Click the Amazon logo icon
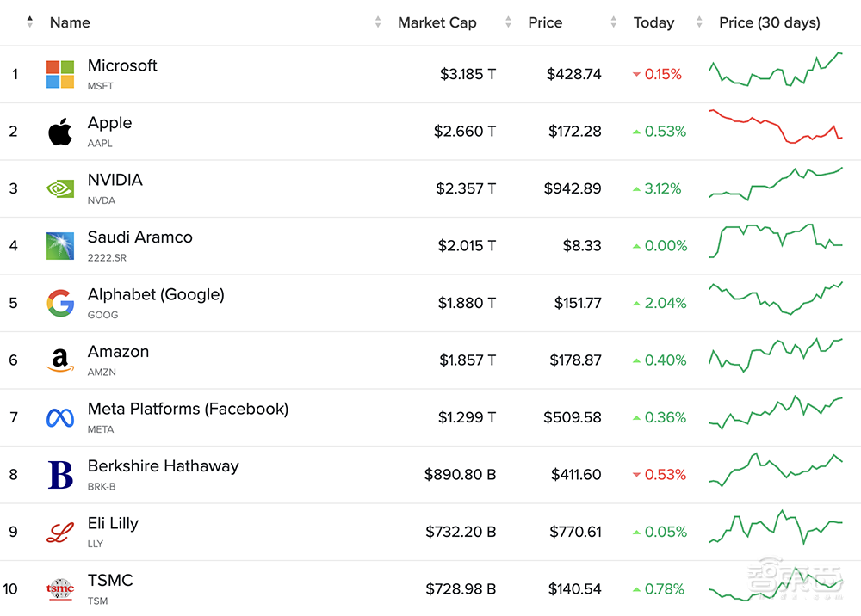Viewport: 861px width, 616px height. [x=60, y=360]
